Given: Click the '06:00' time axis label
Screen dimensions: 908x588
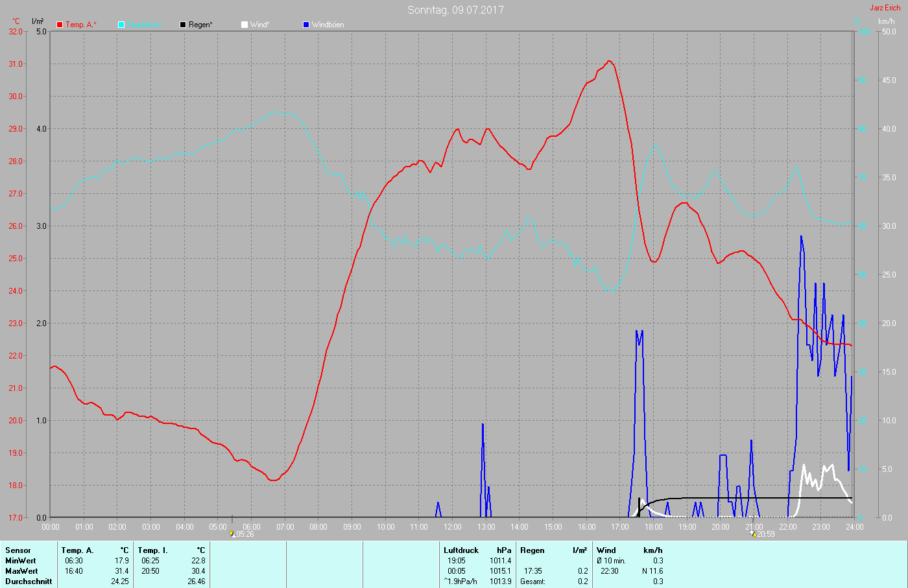Looking at the screenshot, I should coord(252,527).
